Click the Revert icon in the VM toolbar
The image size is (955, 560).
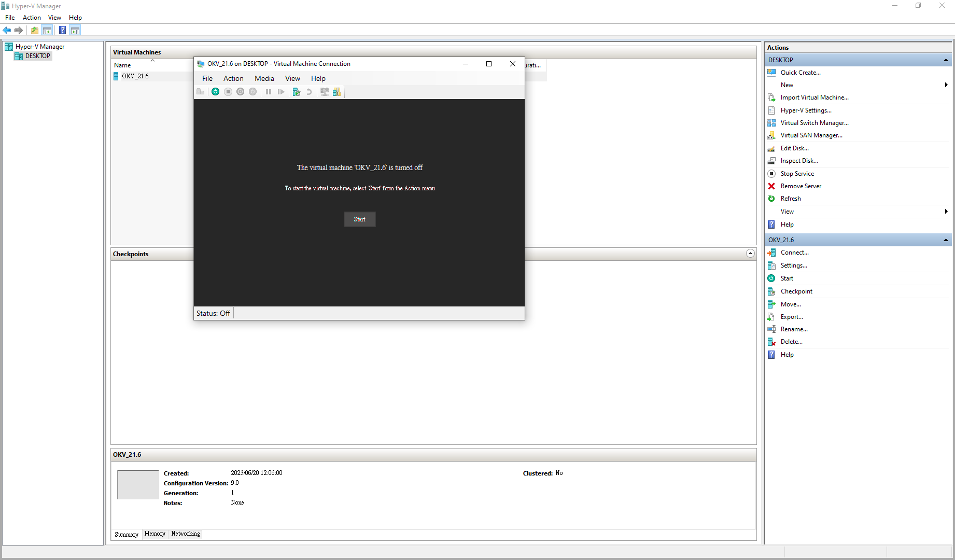click(x=309, y=92)
